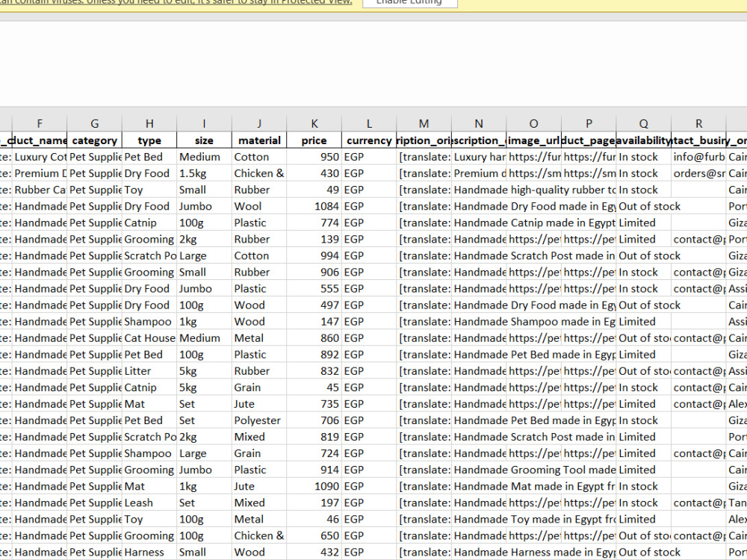Select the 'orders@sr' contact cell
The image size is (747, 560).
point(698,173)
